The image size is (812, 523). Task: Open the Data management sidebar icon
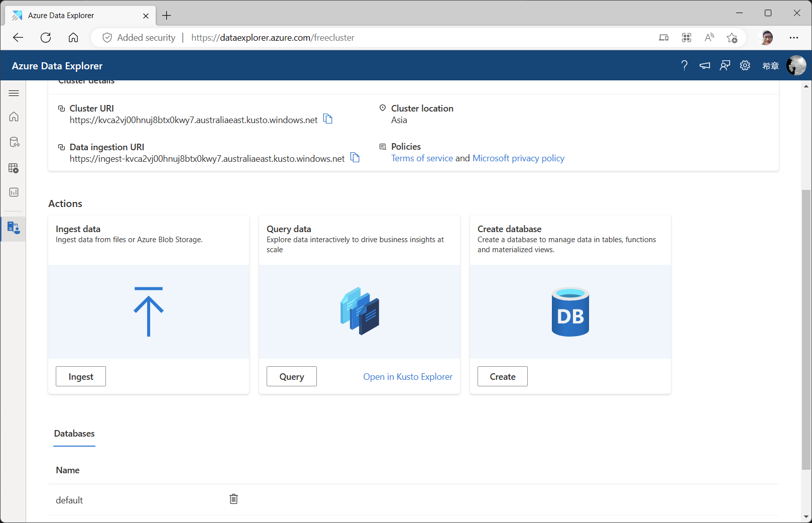coord(14,142)
